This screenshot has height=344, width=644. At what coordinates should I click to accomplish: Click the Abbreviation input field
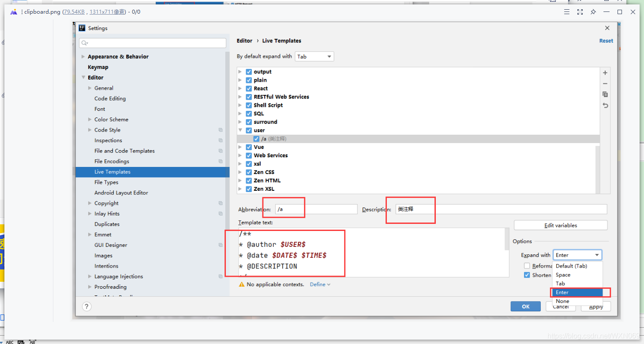coord(316,209)
